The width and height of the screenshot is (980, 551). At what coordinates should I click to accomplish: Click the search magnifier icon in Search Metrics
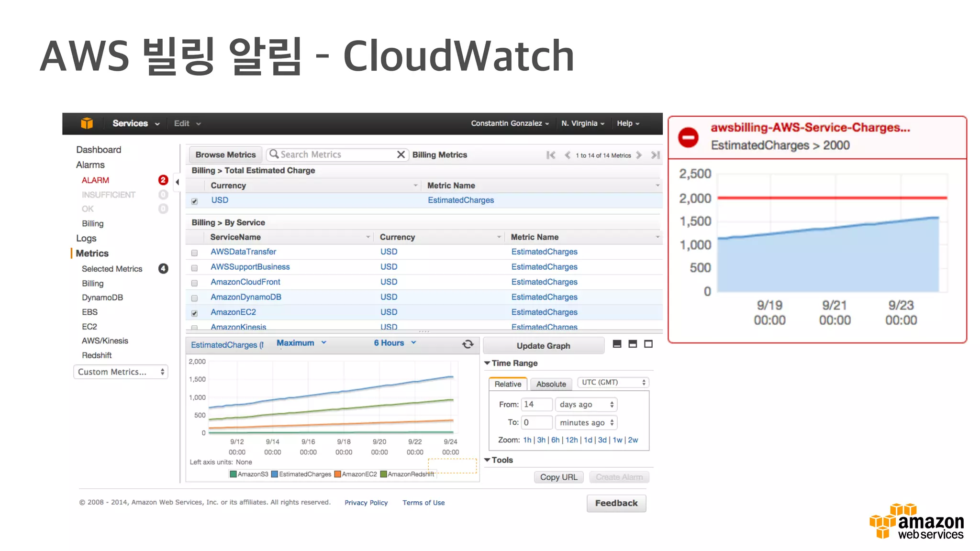pos(274,154)
